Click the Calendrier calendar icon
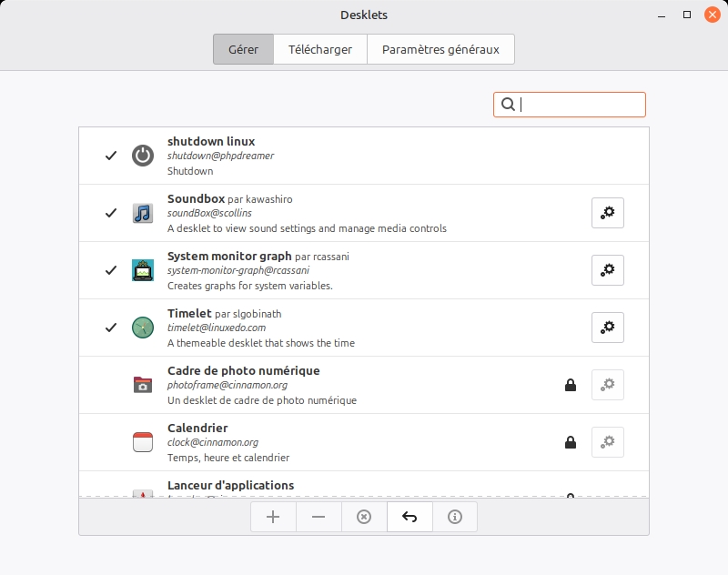This screenshot has height=575, width=728. tap(143, 442)
